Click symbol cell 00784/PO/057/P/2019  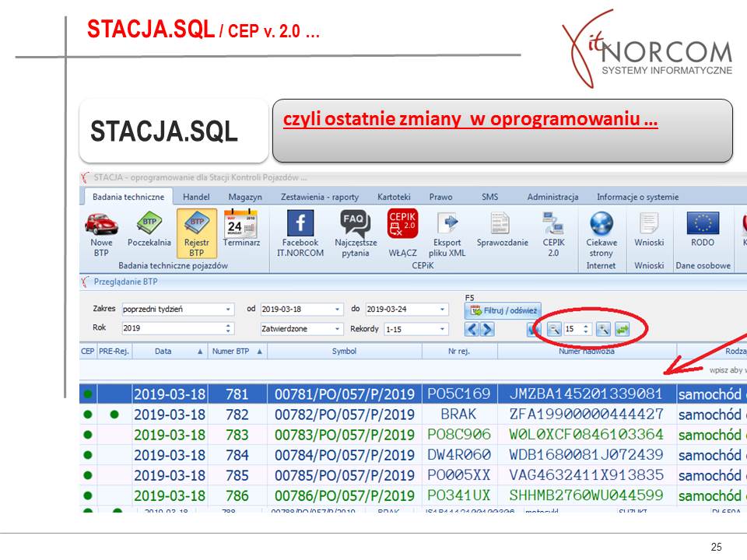click(345, 455)
